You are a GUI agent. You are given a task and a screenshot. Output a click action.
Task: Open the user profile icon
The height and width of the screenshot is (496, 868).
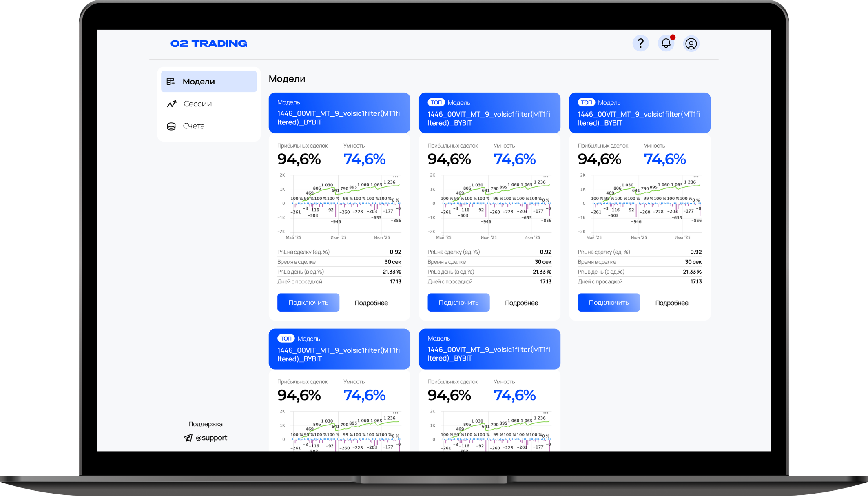pyautogui.click(x=691, y=44)
